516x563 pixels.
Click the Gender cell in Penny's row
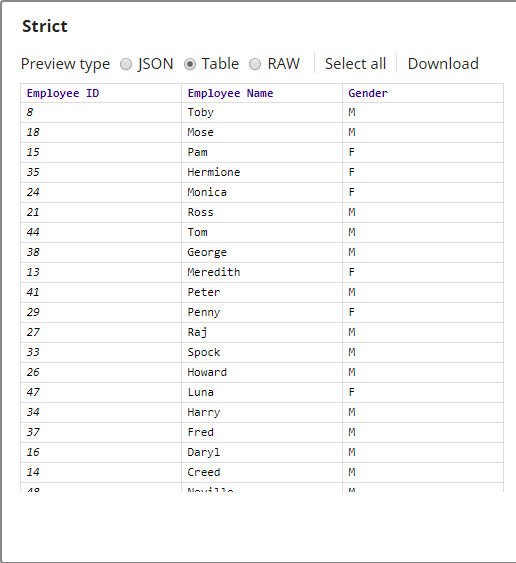pos(423,312)
